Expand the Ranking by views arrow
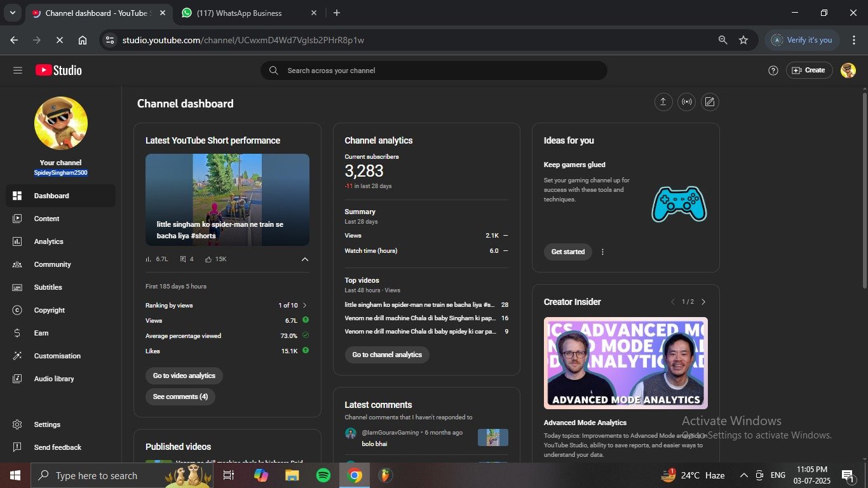The width and height of the screenshot is (868, 488). pos(305,306)
